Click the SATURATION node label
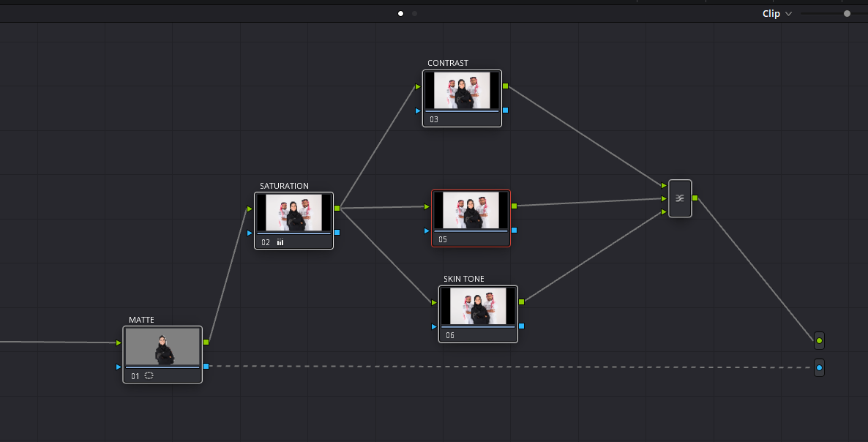Image resolution: width=868 pixels, height=442 pixels. [x=285, y=186]
